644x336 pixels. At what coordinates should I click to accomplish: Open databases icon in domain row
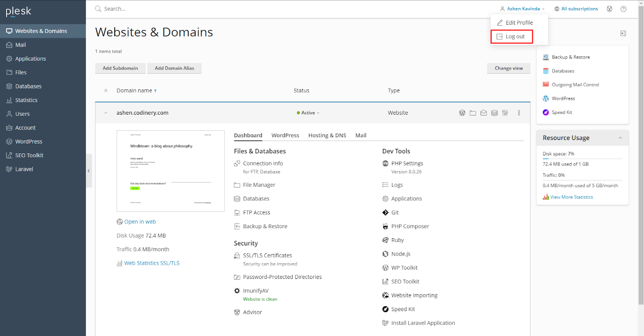(494, 113)
